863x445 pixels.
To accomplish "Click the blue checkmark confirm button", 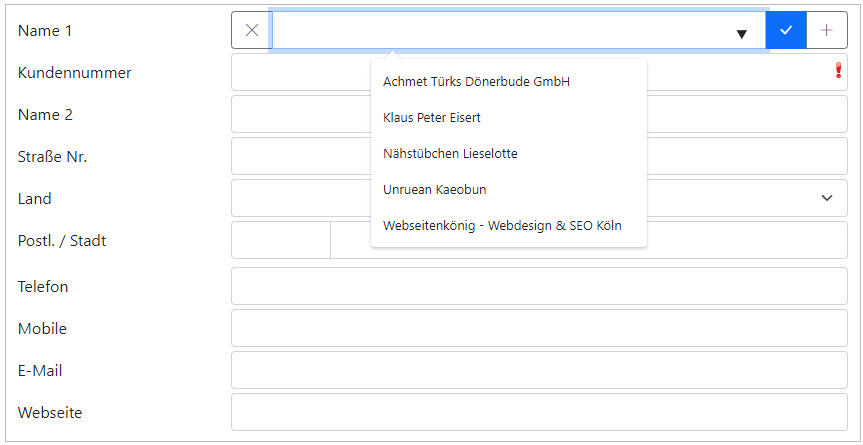I will click(x=786, y=30).
